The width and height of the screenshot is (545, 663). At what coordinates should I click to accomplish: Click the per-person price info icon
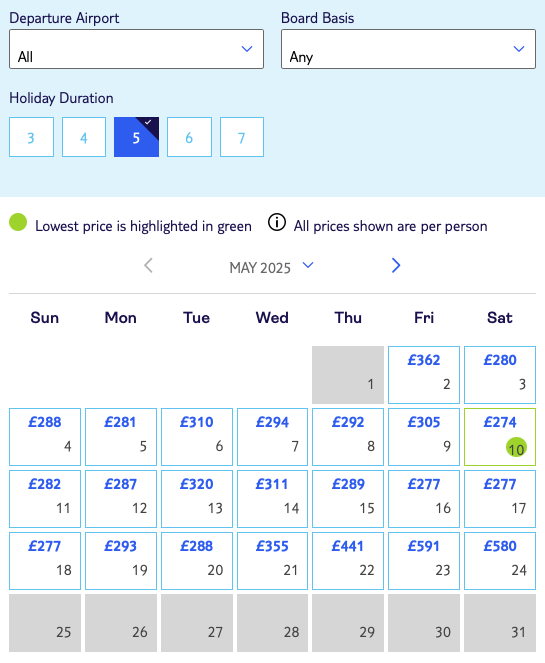coord(277,222)
